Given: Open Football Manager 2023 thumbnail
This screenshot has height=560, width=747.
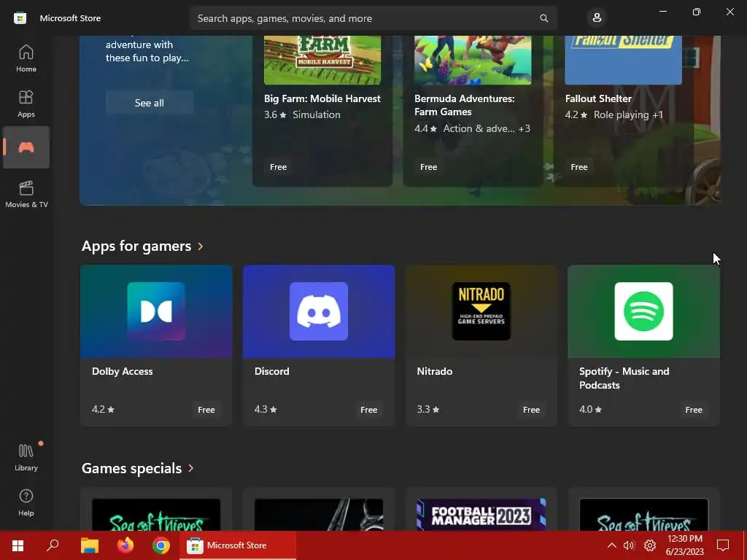Looking at the screenshot, I should (481, 515).
